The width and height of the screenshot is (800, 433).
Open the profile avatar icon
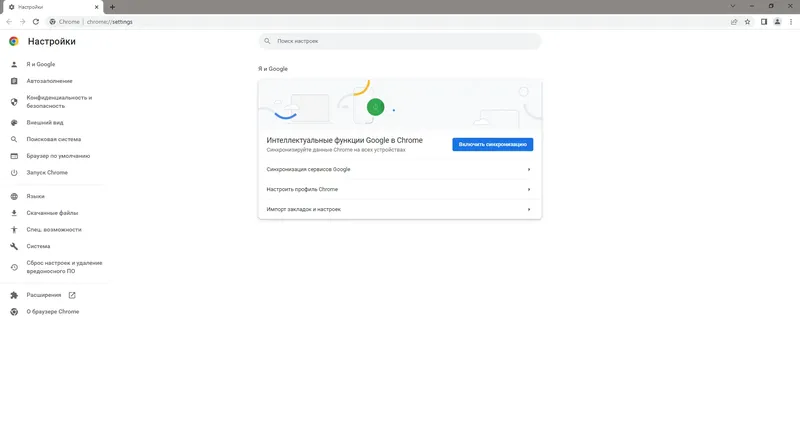tap(777, 22)
